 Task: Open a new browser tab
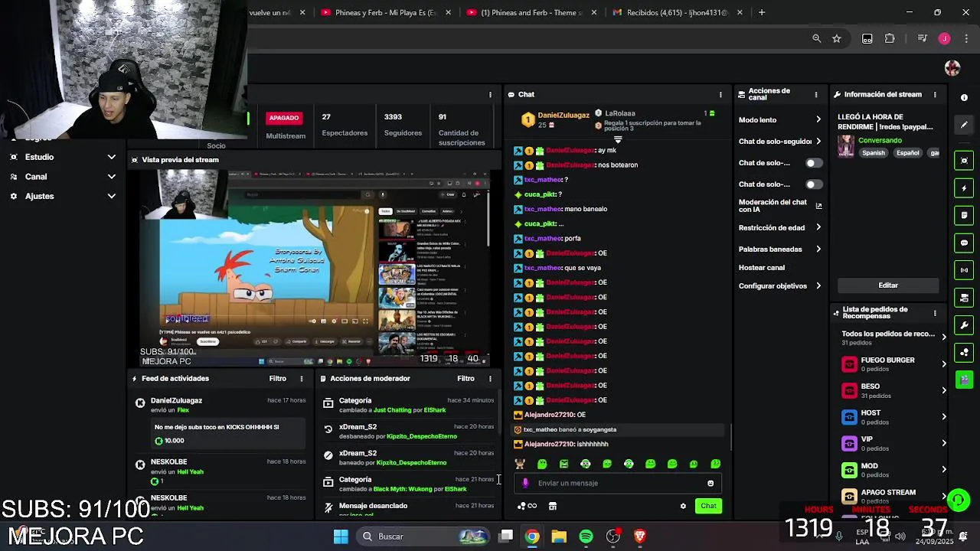tap(761, 12)
